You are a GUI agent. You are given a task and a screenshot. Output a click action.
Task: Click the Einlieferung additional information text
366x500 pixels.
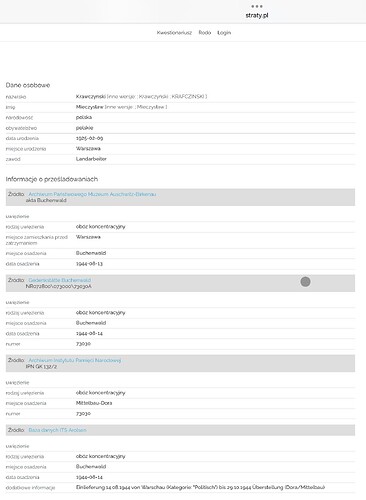coord(200,487)
